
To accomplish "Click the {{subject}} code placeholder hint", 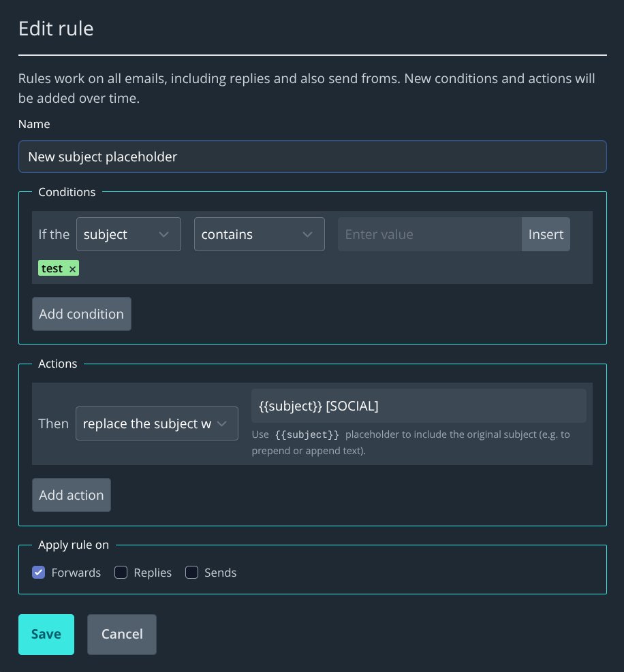I will (307, 434).
